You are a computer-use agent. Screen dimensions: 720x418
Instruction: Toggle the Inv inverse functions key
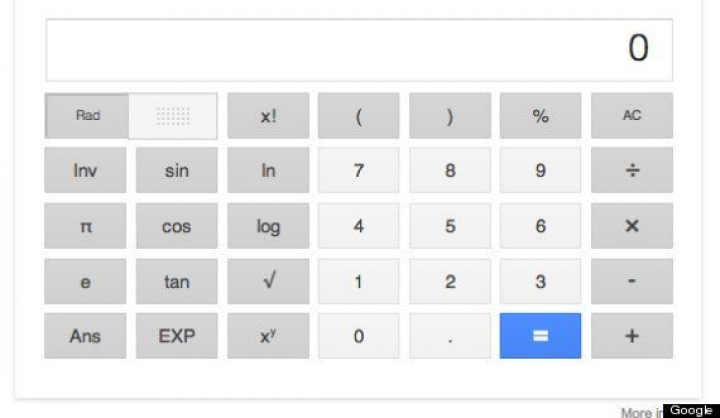[85, 171]
